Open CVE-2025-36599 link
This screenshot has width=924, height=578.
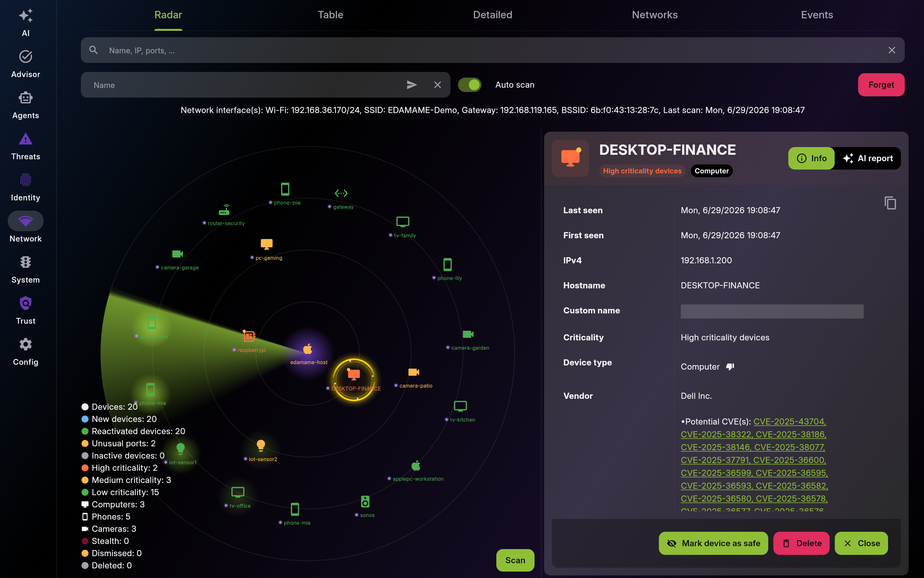click(717, 473)
